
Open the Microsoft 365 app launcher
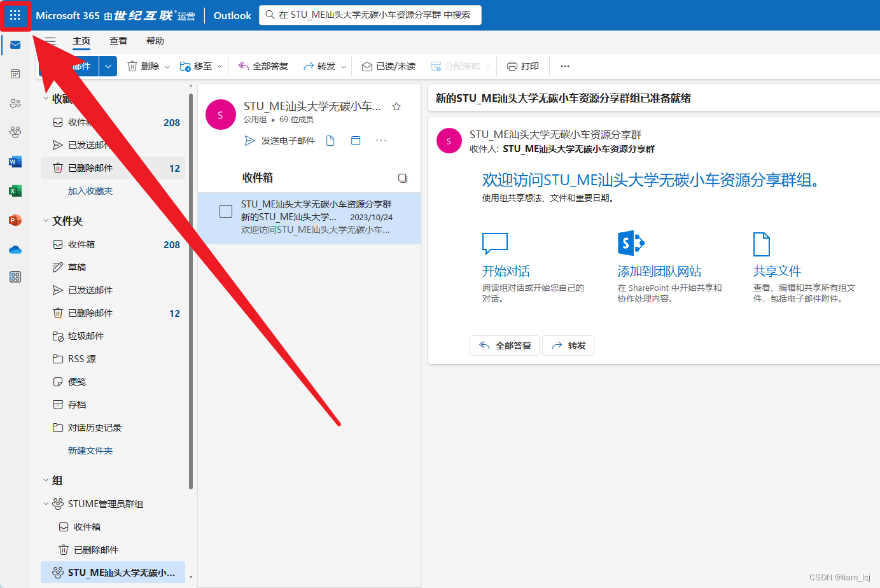click(x=15, y=15)
